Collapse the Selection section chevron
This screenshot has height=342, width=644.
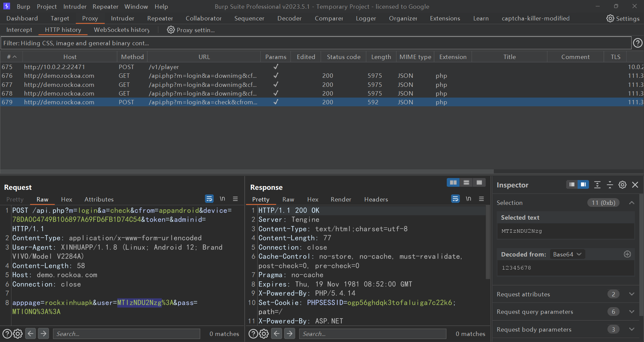tap(632, 203)
